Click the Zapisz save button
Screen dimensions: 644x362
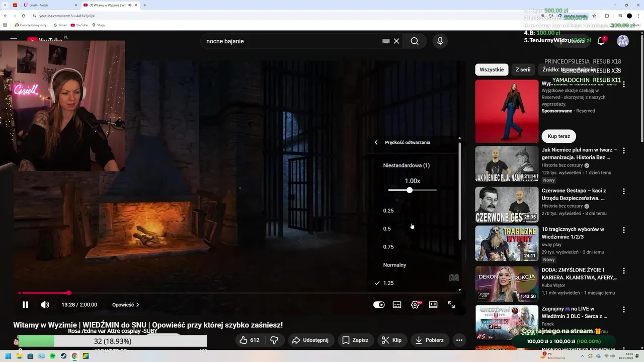pyautogui.click(x=355, y=340)
